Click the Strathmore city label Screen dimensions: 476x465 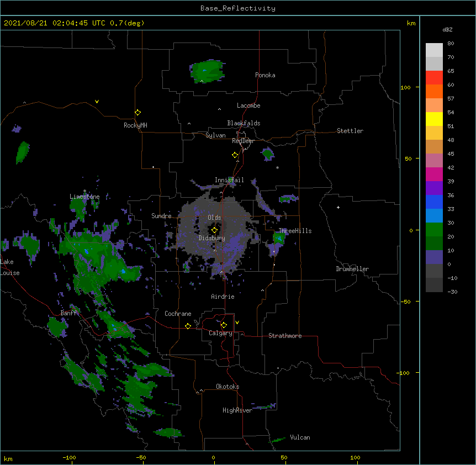285,336
